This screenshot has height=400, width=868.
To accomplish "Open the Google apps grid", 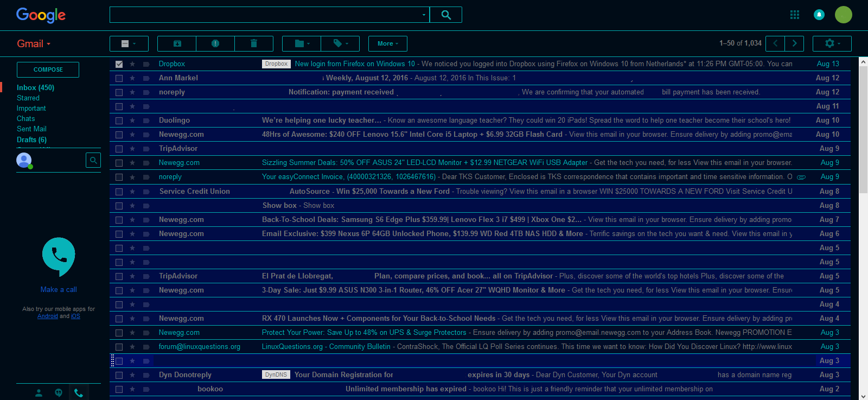I will [x=795, y=15].
